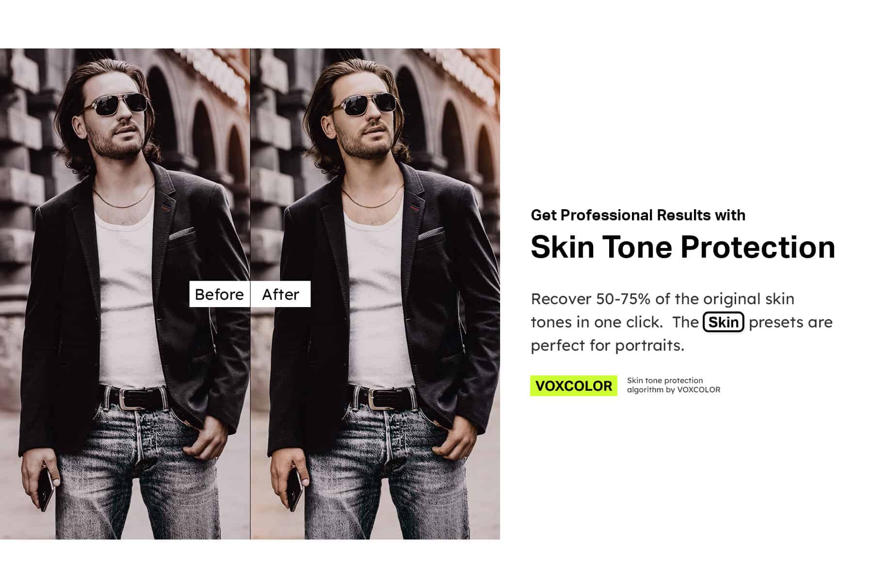Select the Before photo on the left half

coord(125,294)
